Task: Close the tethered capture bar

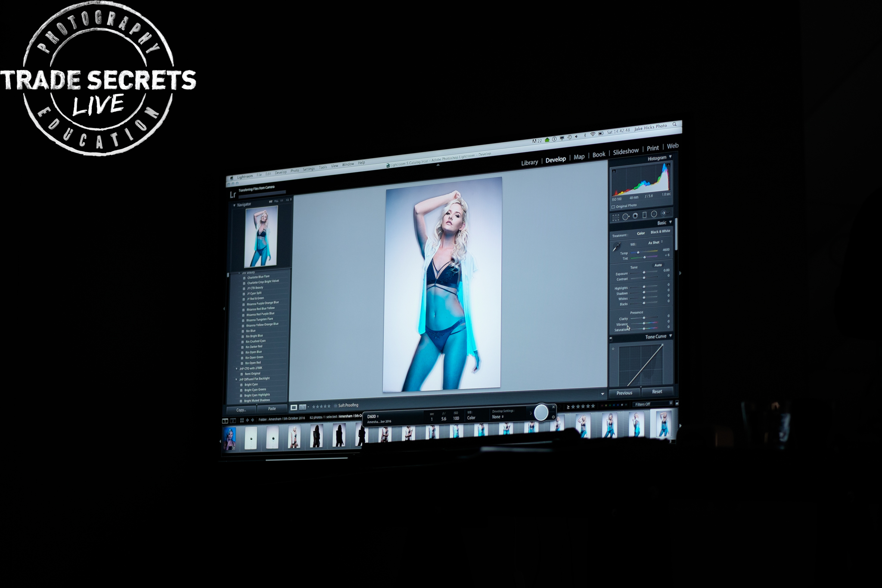Action: (553, 407)
